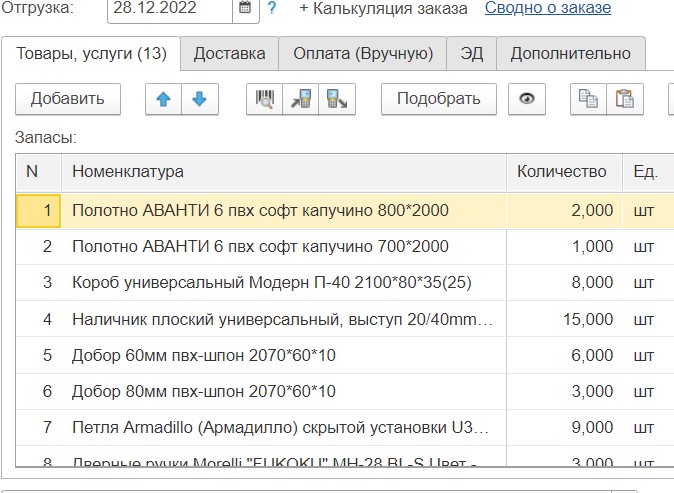This screenshot has height=493, width=674.
Task: Go to the Дополнительно tab
Action: tap(570, 53)
